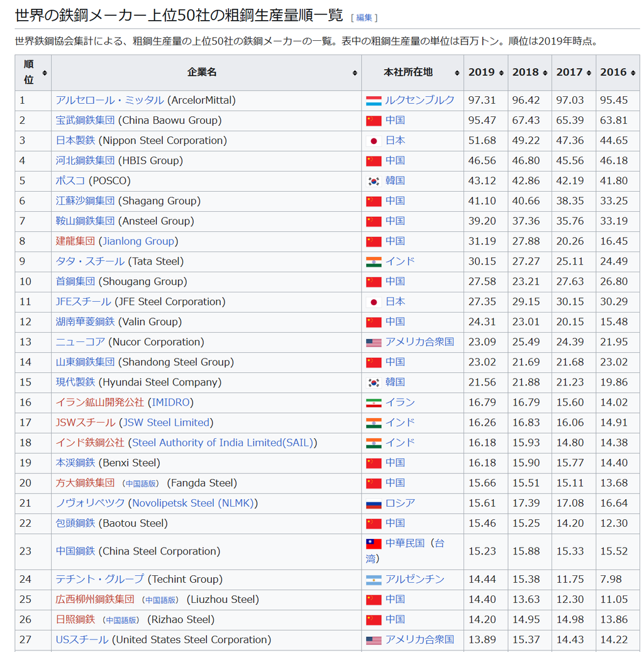Follow the JSW Steel Limited link

(166, 423)
